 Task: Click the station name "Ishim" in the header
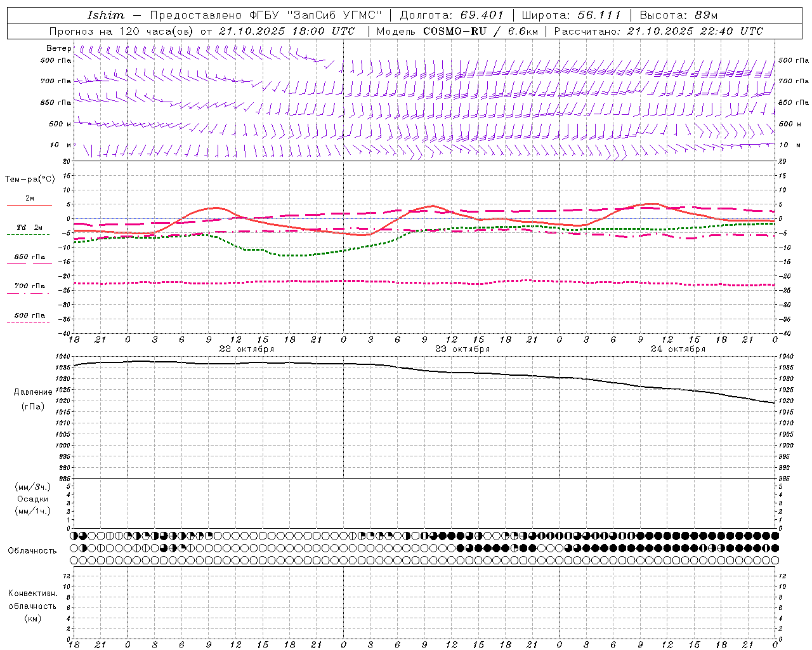point(106,15)
